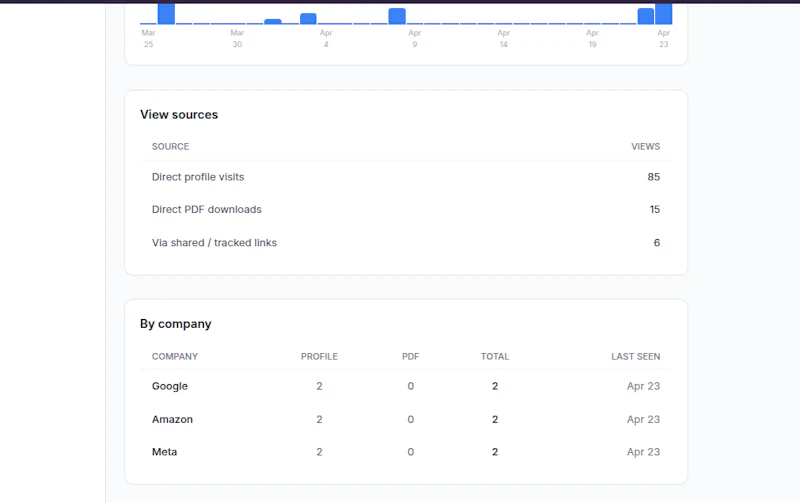
Task: Click the SOURCE column header
Action: pyautogui.click(x=170, y=147)
